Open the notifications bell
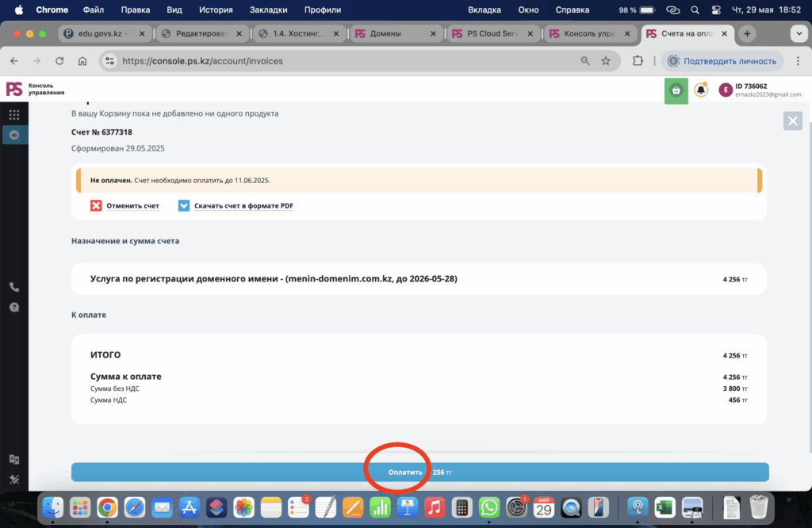812x528 pixels. [701, 90]
